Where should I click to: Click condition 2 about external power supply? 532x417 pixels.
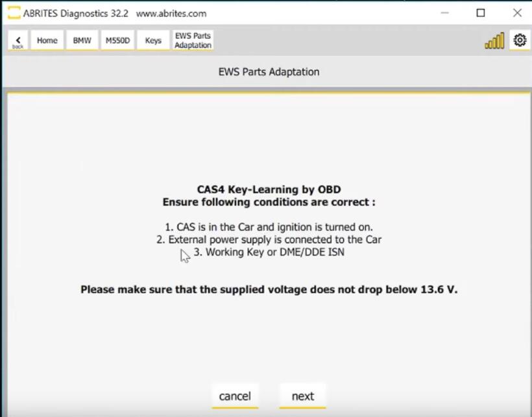(x=269, y=240)
